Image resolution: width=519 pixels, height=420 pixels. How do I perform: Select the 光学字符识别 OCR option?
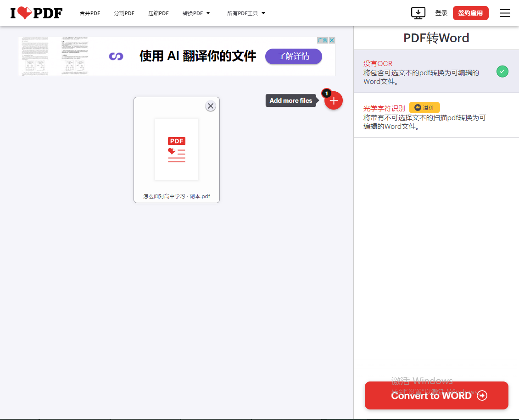[384, 108]
